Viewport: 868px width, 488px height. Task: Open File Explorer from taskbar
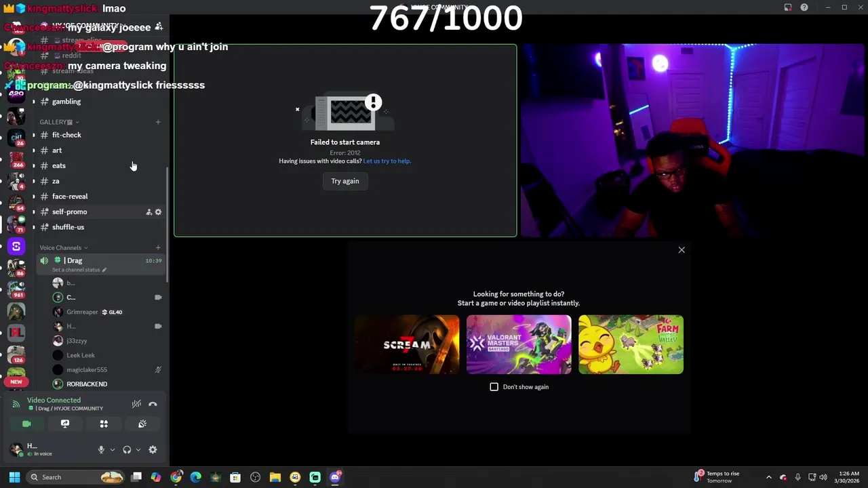point(275,477)
